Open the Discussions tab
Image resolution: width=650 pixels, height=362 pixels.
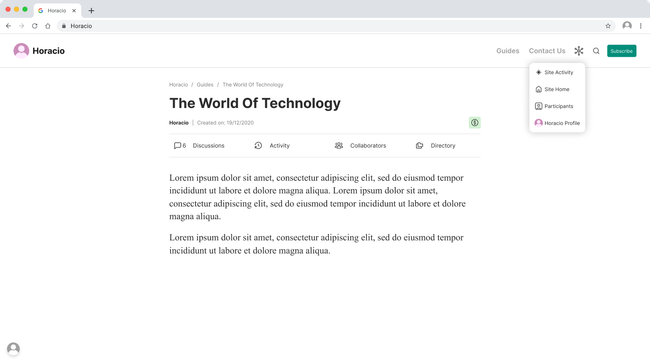click(208, 146)
